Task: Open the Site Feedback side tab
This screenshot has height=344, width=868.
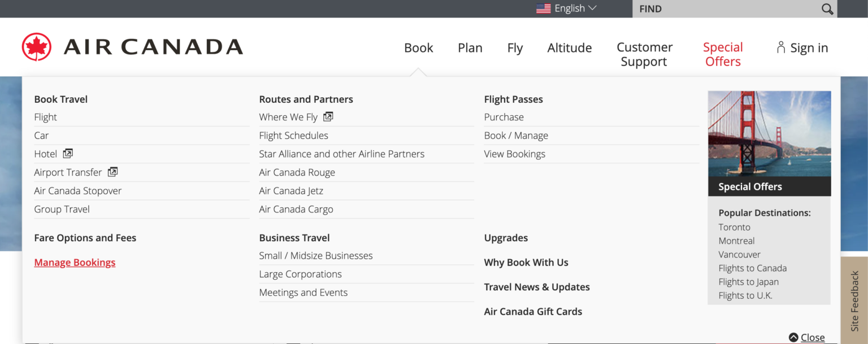Action: [854, 301]
